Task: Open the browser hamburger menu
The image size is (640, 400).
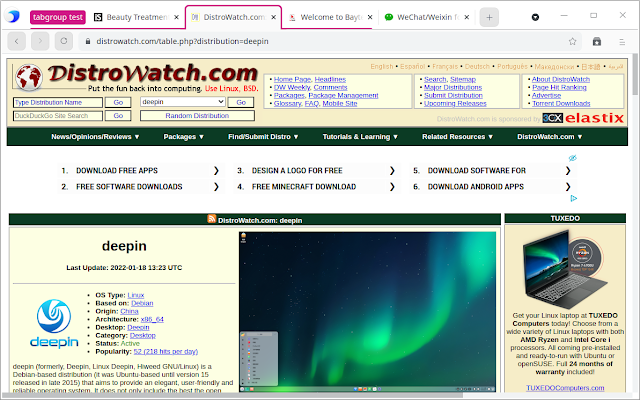Action: click(x=622, y=42)
